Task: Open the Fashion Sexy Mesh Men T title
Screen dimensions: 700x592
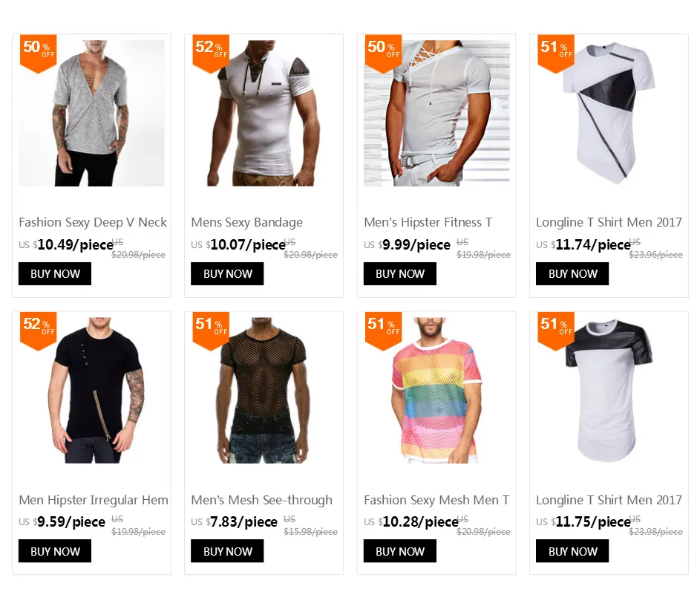Action: 436,500
